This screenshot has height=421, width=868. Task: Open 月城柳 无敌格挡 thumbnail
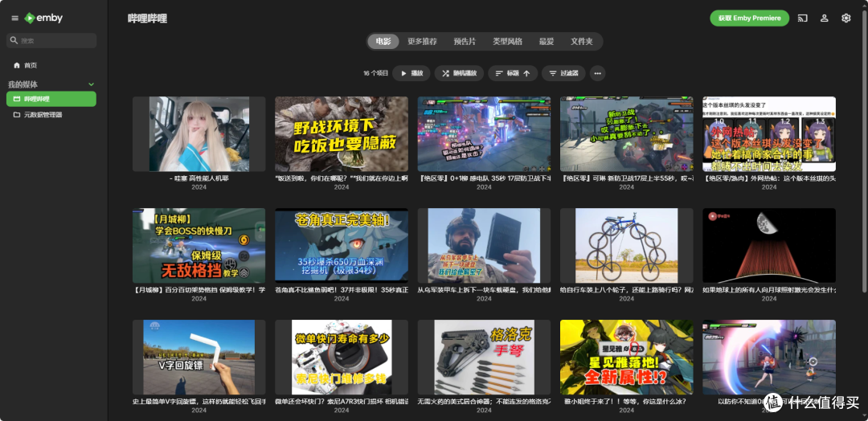point(199,246)
